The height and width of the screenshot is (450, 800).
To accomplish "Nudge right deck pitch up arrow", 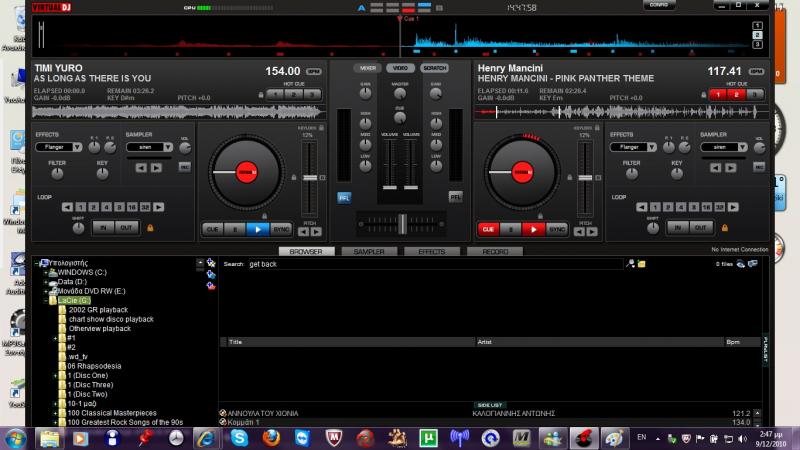I will [x=592, y=232].
